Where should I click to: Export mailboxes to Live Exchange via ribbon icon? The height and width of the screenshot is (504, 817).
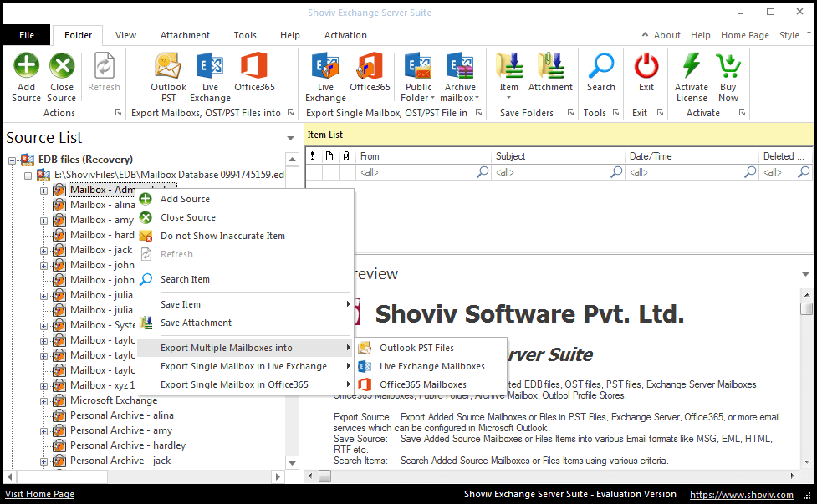click(210, 65)
